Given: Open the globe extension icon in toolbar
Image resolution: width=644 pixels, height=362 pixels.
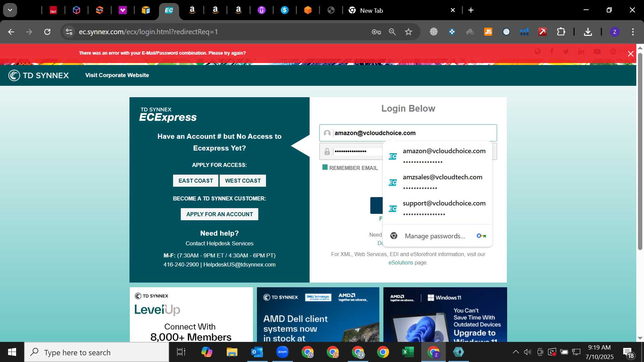Looking at the screenshot, I should [434, 32].
